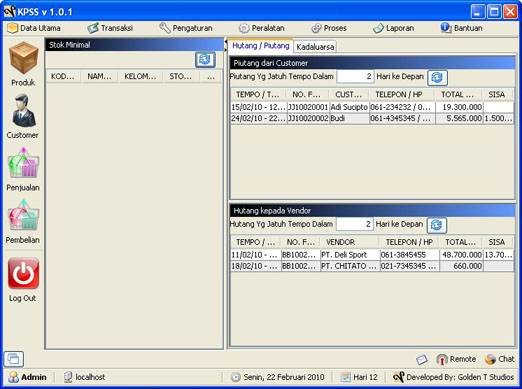Open the Transaksi menu
Image resolution: width=522 pixels, height=389 pixels.
(x=110, y=28)
